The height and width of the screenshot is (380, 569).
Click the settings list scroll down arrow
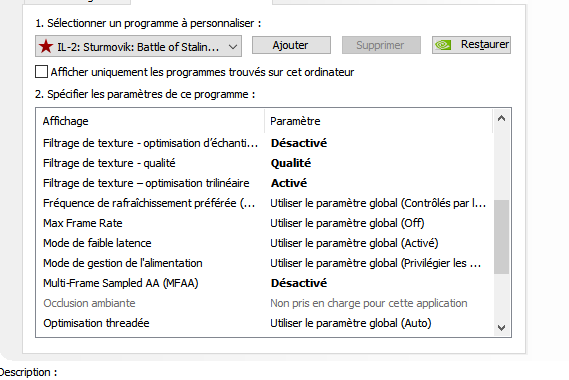pyautogui.click(x=502, y=328)
